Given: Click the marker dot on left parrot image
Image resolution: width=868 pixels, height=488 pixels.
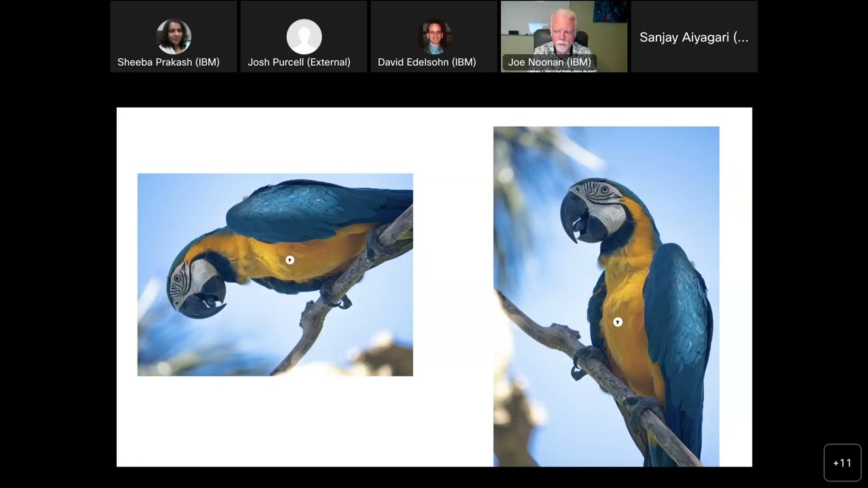Looking at the screenshot, I should click(x=290, y=260).
